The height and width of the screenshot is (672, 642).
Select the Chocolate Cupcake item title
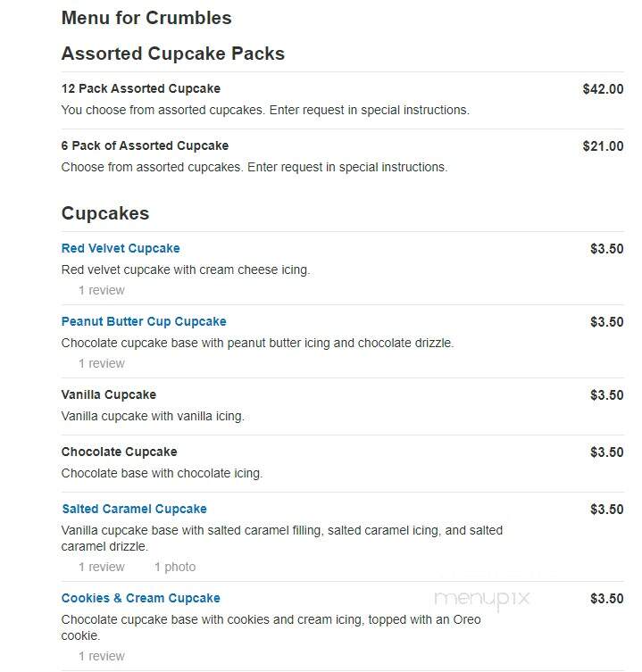120,452
